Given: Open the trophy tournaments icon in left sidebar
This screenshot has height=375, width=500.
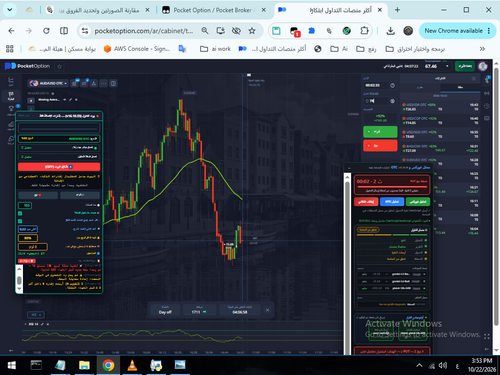Looking at the screenshot, I should point(11,109).
